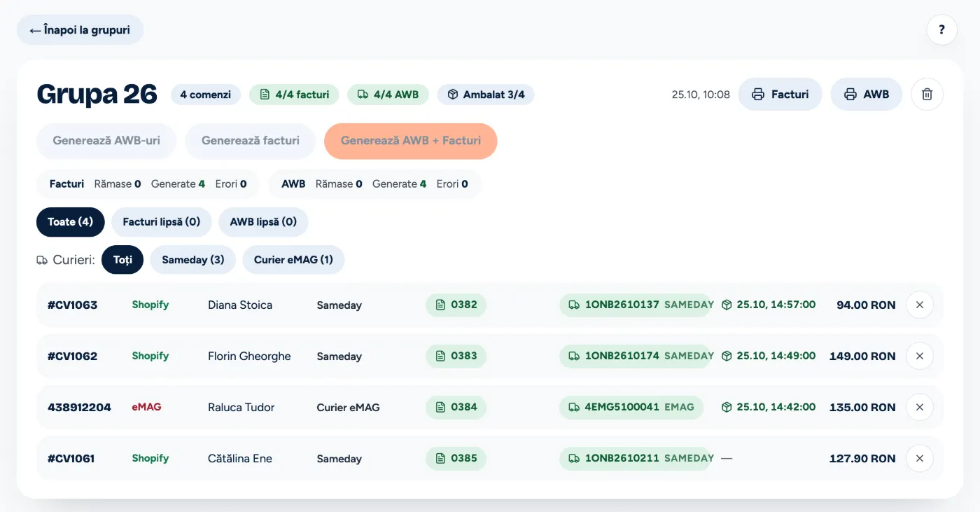Remove eMAG order 438912204 with X
This screenshot has width=980, height=512.
click(x=920, y=408)
